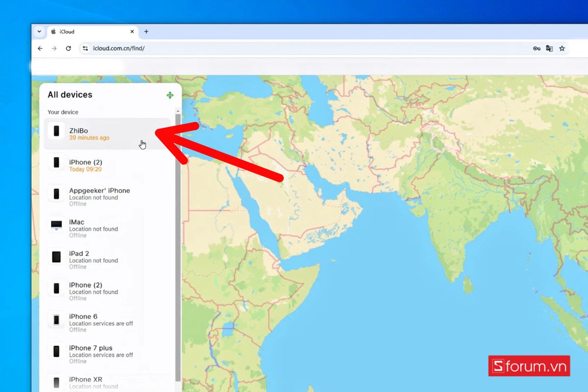
Task: Click the iPhone 7 plus device icon
Action: (56, 351)
